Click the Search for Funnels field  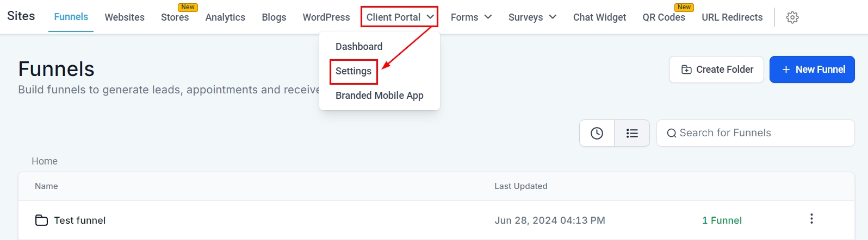click(x=755, y=133)
